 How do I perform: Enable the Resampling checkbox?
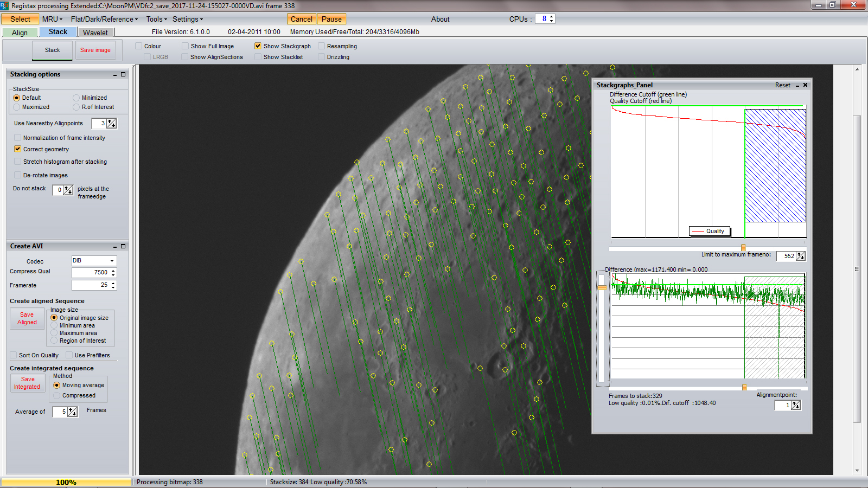[x=322, y=46]
